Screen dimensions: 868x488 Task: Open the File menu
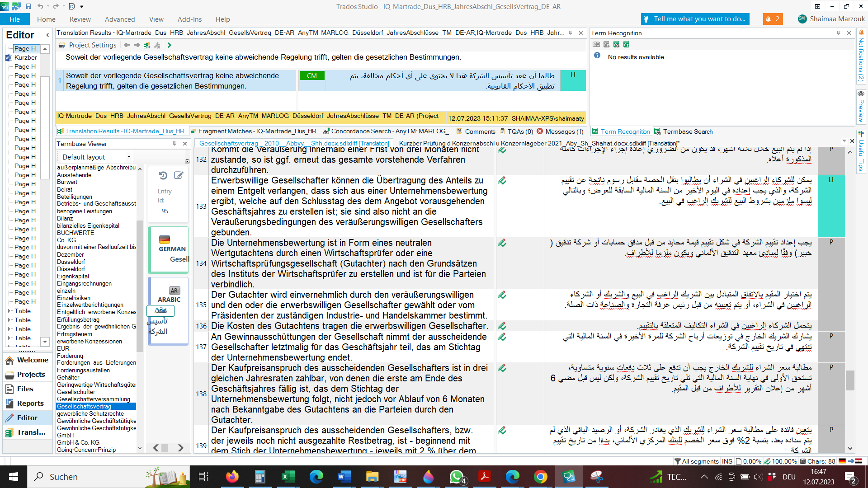14,19
